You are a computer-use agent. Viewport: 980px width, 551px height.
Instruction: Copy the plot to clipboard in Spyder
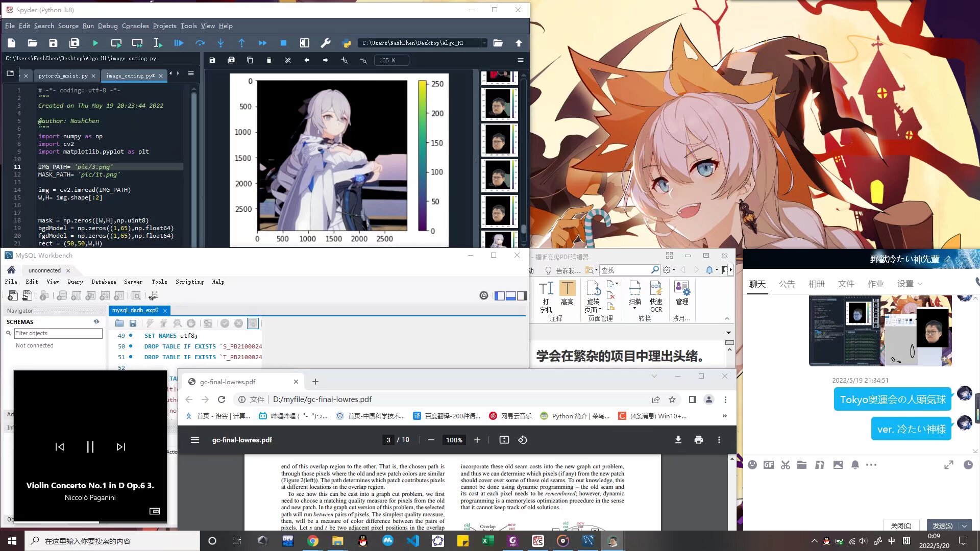(x=250, y=60)
